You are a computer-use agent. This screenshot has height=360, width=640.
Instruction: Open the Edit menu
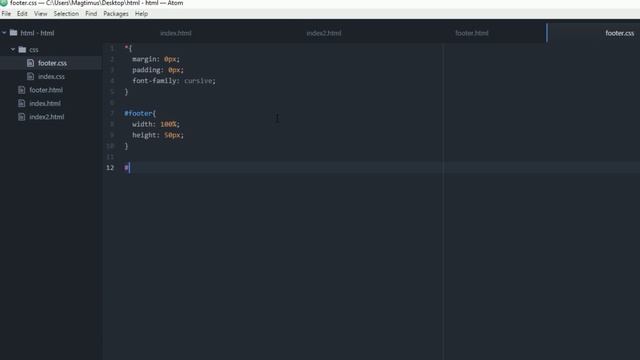(x=22, y=13)
